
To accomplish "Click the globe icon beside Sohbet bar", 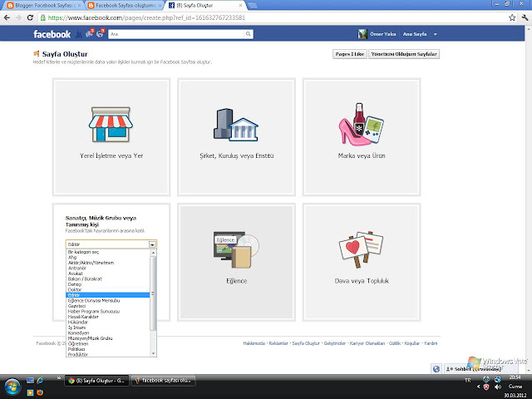I will tap(436, 369).
